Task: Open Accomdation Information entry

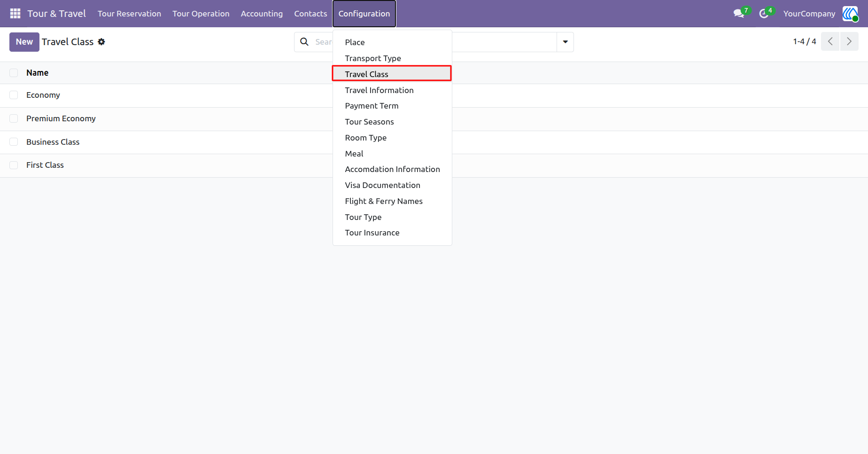Action: pyautogui.click(x=392, y=169)
